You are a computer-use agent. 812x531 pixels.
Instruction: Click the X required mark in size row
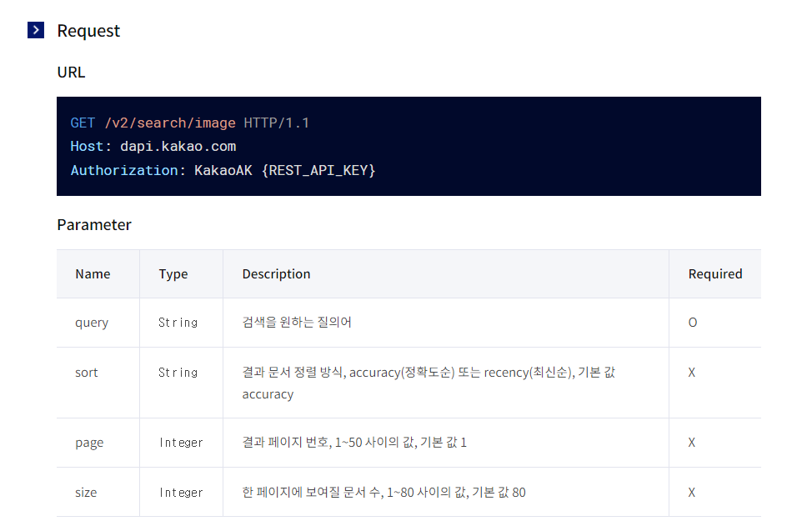pos(692,492)
